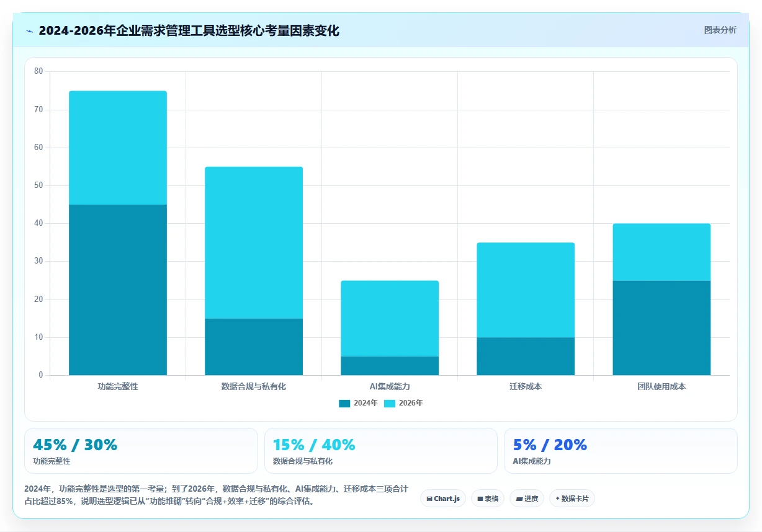Click the 0 y-axis tick value
The height and width of the screenshot is (532, 762).
pos(41,375)
